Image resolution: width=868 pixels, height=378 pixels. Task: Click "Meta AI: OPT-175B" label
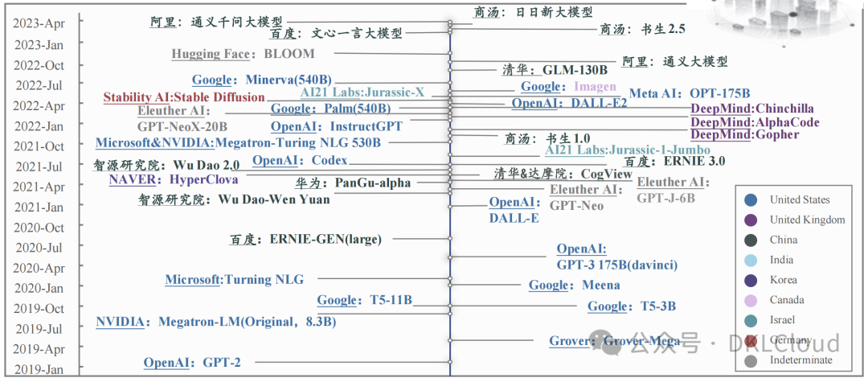click(x=690, y=93)
